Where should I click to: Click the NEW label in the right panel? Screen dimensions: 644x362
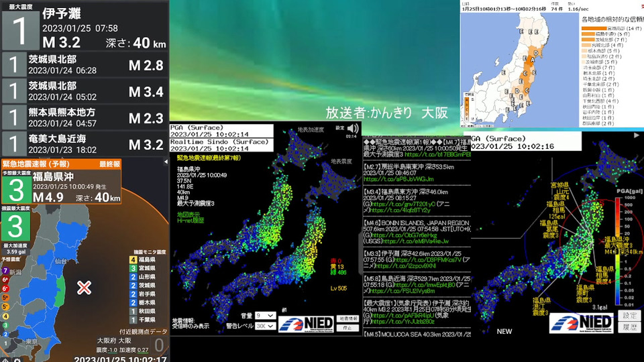[504, 331]
